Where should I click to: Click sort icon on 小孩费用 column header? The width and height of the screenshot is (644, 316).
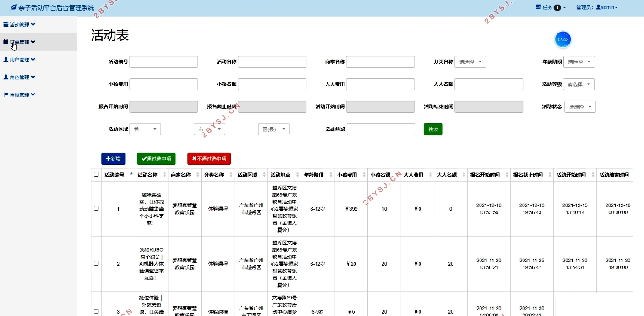tap(364, 175)
